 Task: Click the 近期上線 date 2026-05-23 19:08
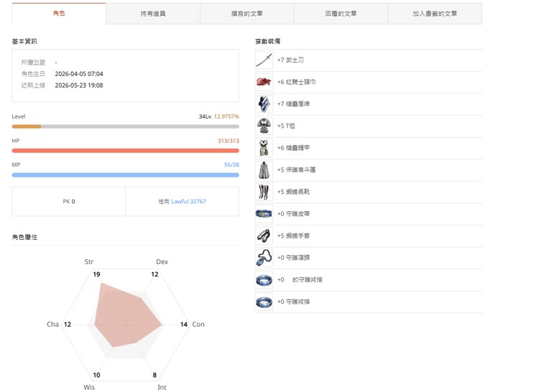[79, 85]
